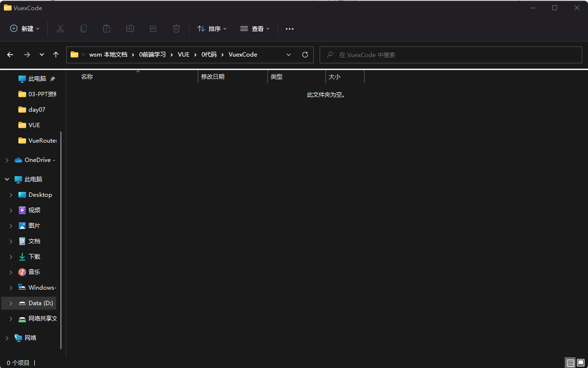Viewport: 588px width, 368px height.
Task: Navigate back using the back arrow
Action: pos(10,55)
